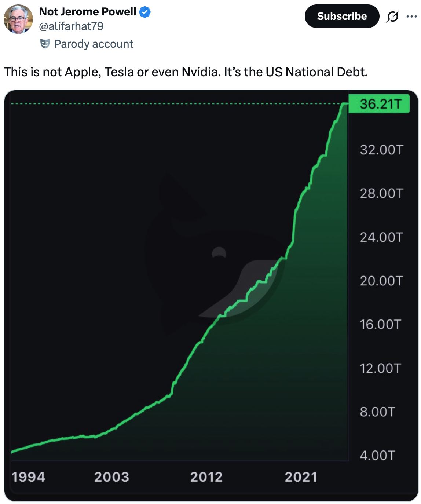Click the Not Jerome Powell display name
Viewport: 421px width, 504px height.
tap(88, 12)
